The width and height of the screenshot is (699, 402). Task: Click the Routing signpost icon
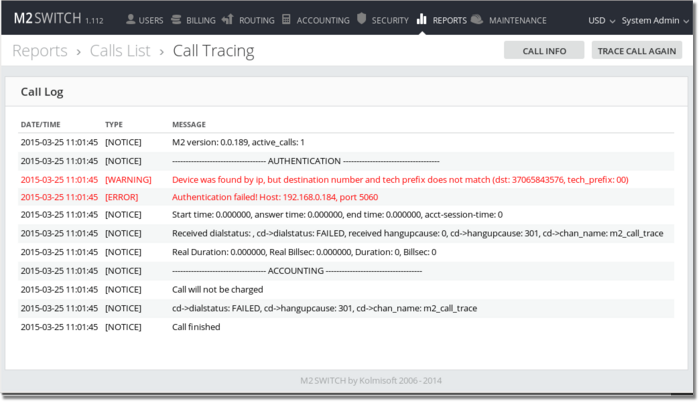pos(228,19)
